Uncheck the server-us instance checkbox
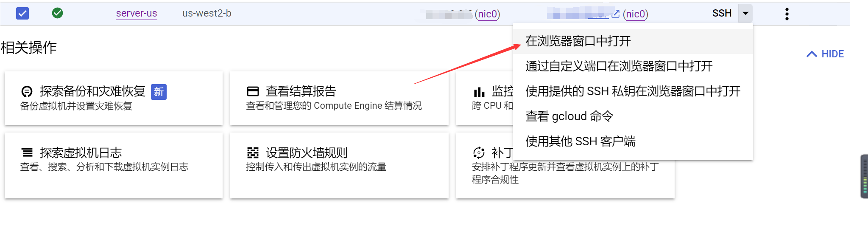 coord(22,14)
